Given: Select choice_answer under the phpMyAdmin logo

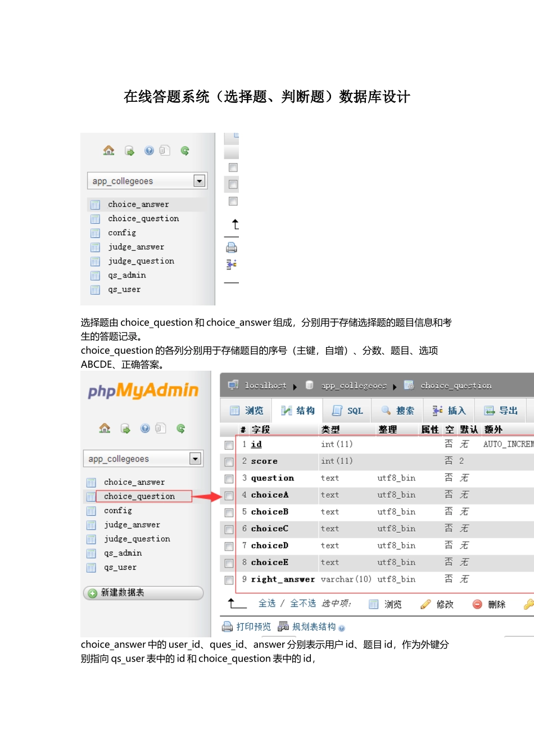Looking at the screenshot, I should [134, 483].
